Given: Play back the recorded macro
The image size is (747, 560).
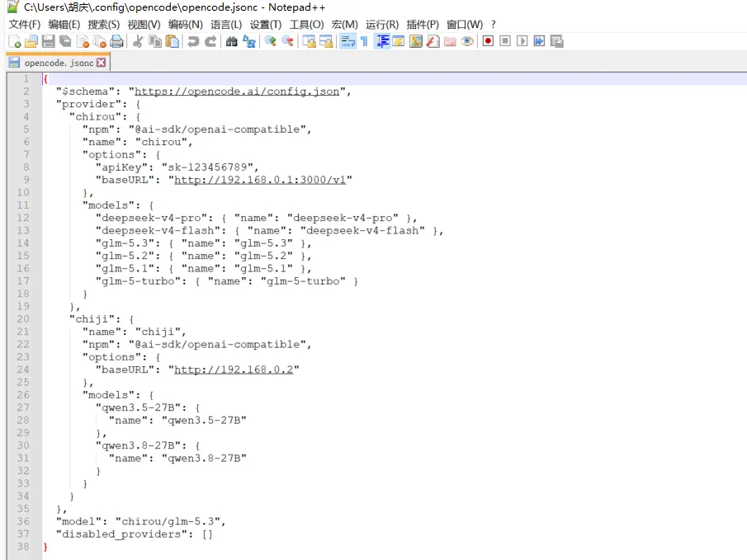Looking at the screenshot, I should pyautogui.click(x=522, y=41).
